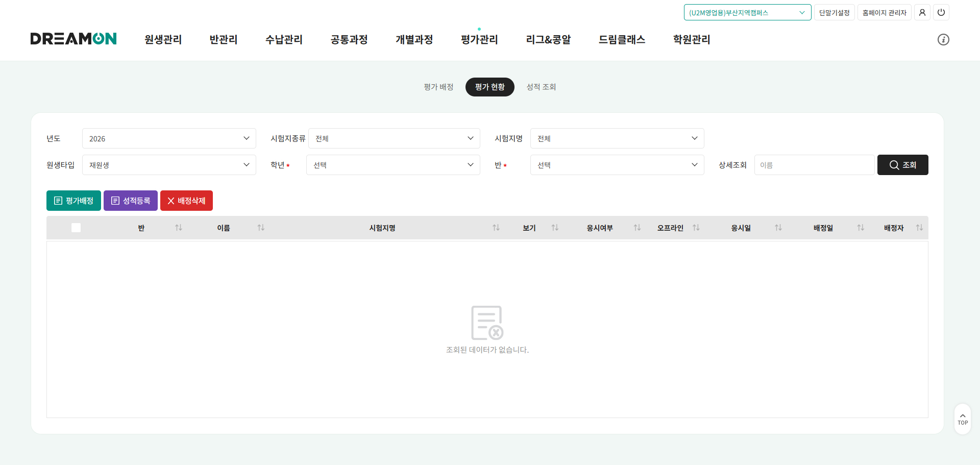Open the 학년 selection dropdown
The image size is (980, 465).
(393, 165)
